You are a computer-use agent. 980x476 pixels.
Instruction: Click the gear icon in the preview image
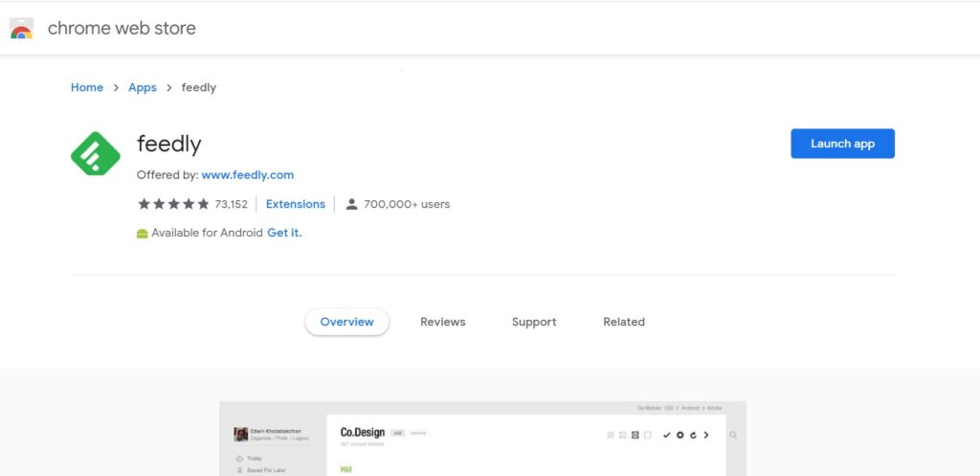pyautogui.click(x=680, y=435)
